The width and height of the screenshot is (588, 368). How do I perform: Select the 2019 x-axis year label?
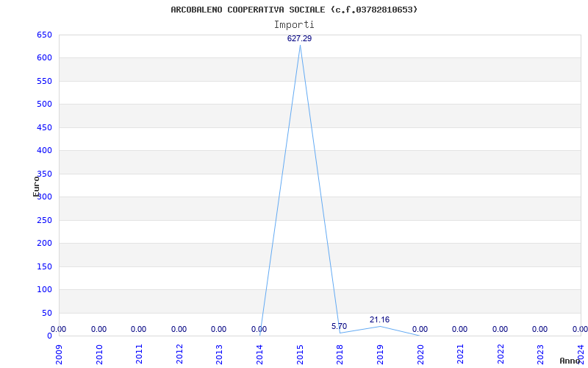[x=380, y=354]
